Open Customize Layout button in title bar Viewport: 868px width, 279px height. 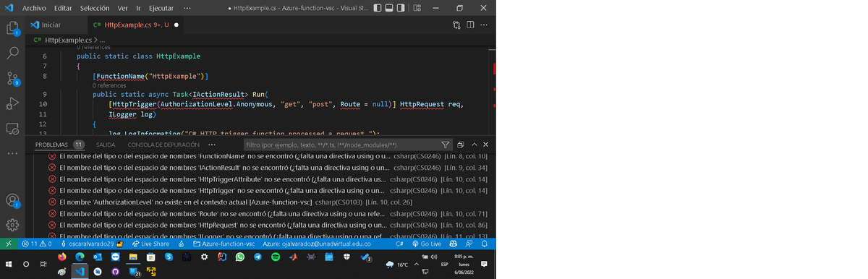417,8
